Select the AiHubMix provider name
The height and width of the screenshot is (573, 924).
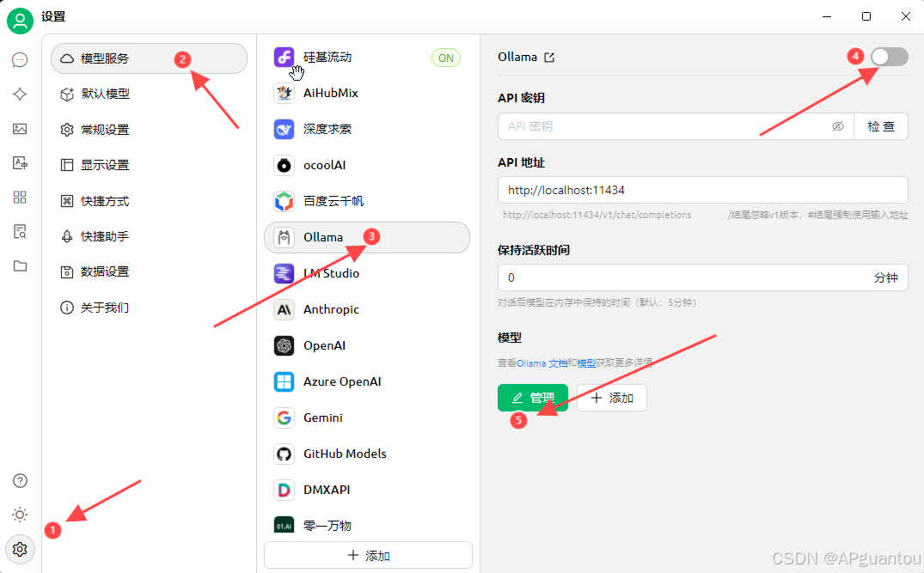pyautogui.click(x=331, y=93)
